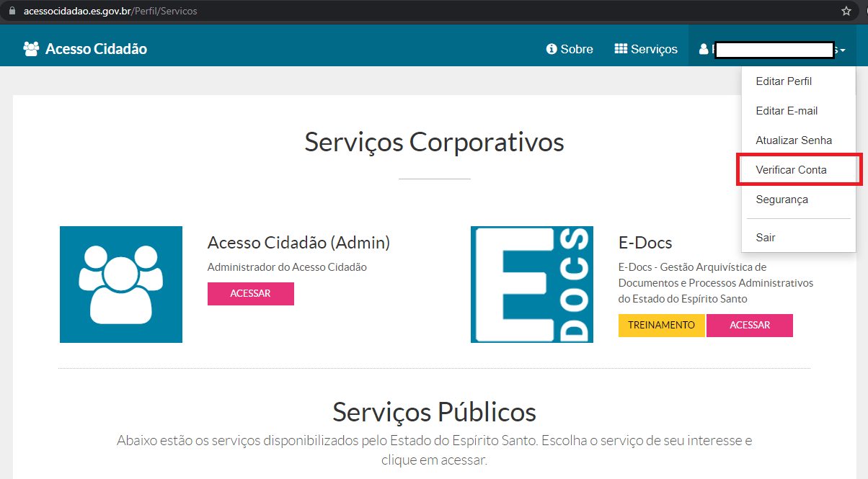This screenshot has height=479, width=868.
Task: Click the Serviços Públicos heading
Action: point(434,412)
